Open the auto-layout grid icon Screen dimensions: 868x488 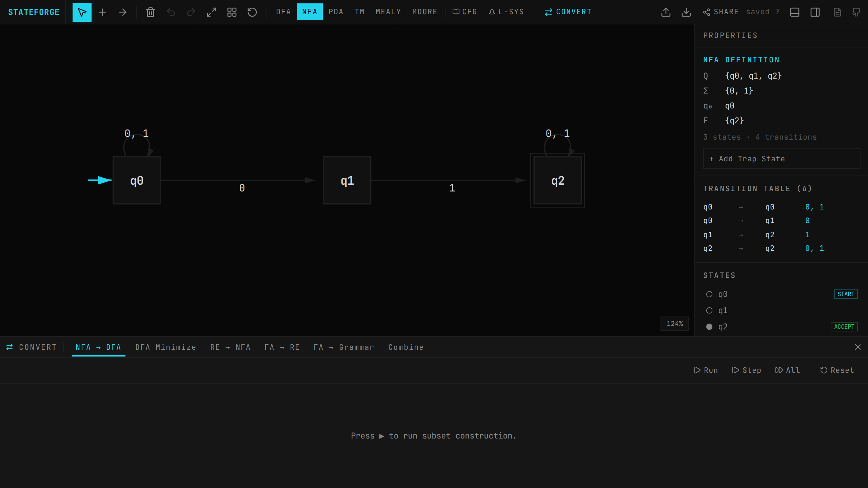click(x=232, y=12)
